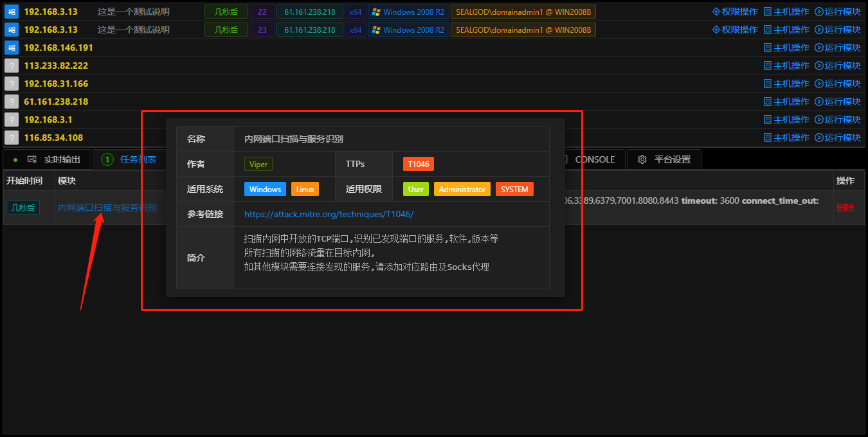Open 主机操作 for host 192.168.146.191

pos(786,48)
